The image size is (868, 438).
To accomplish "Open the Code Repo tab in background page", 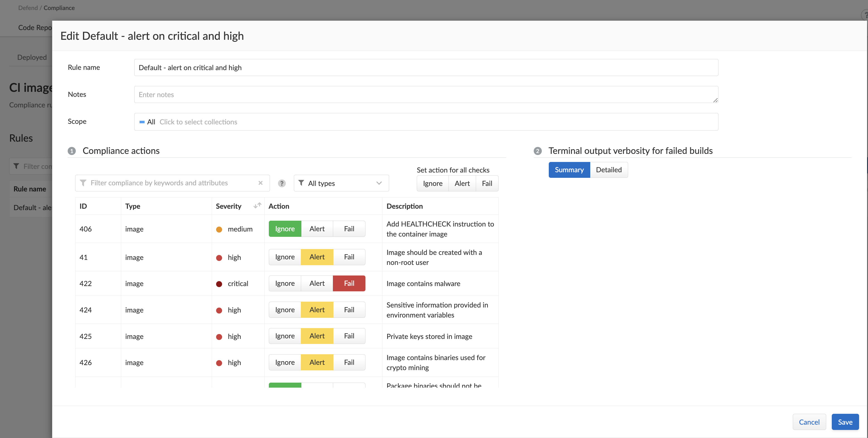I will 35,28.
